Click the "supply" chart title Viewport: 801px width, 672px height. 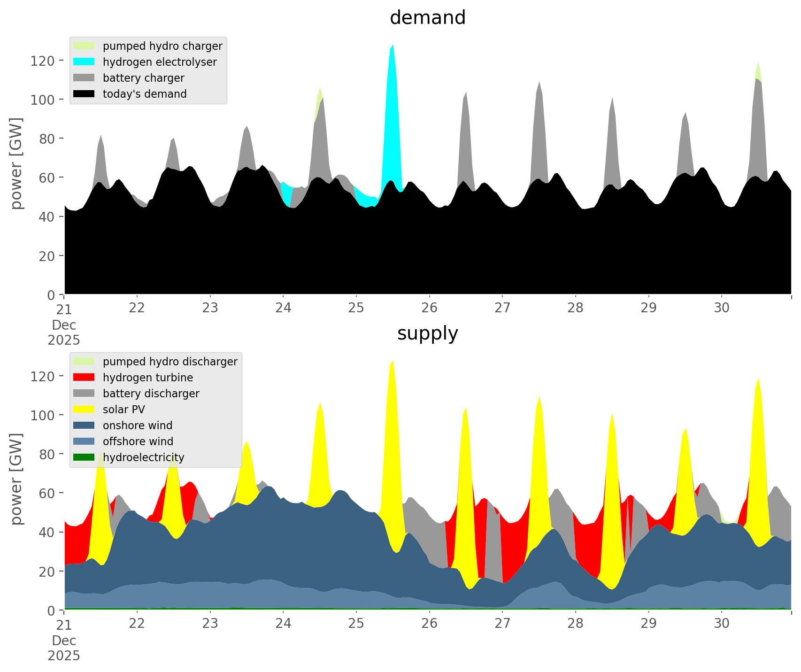click(x=427, y=333)
